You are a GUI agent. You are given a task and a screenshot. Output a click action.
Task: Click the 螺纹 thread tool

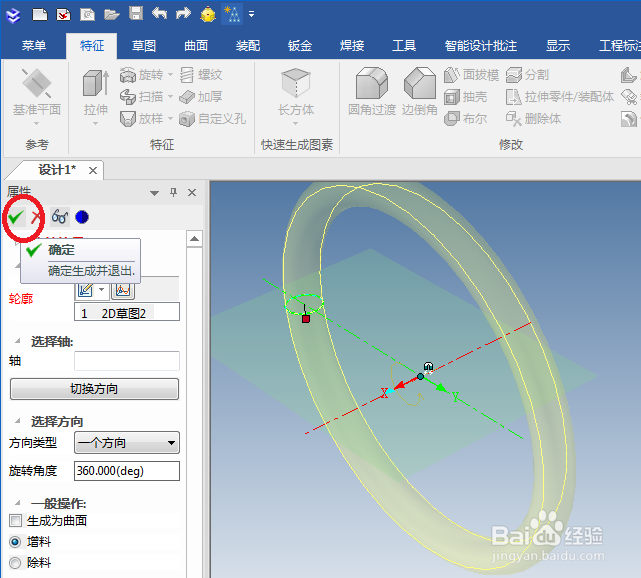tap(201, 75)
